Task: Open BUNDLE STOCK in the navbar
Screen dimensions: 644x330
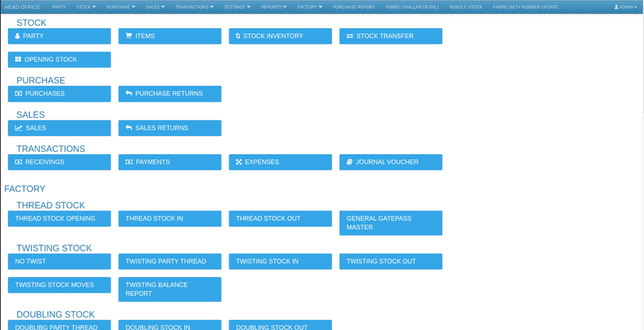Action: coord(466,7)
